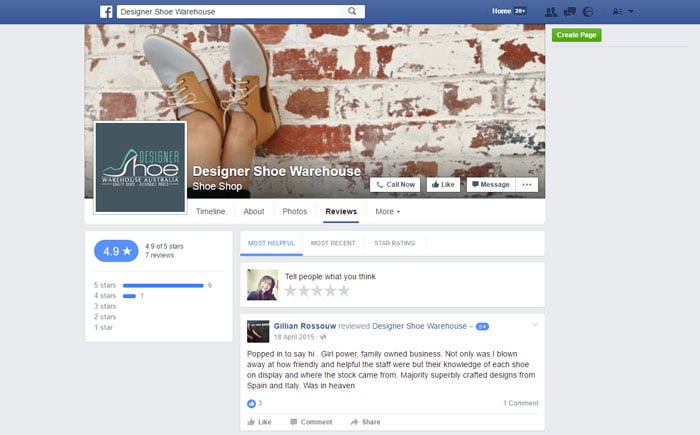Screen dimensions: 700x435
Task: Click the public audience globe icon
Action: point(323,337)
